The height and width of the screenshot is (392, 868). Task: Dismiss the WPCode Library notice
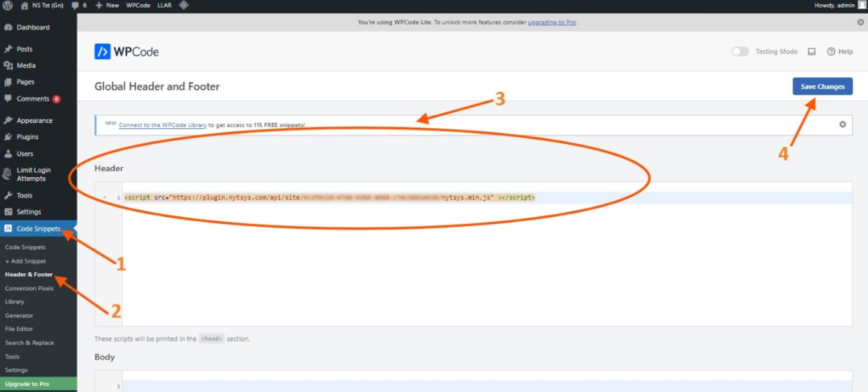click(842, 125)
